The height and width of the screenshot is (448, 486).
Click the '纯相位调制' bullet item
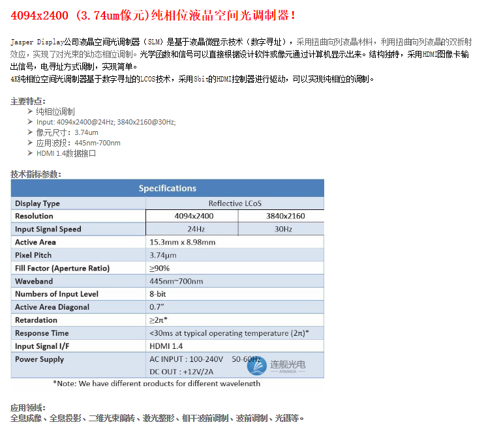(55, 112)
